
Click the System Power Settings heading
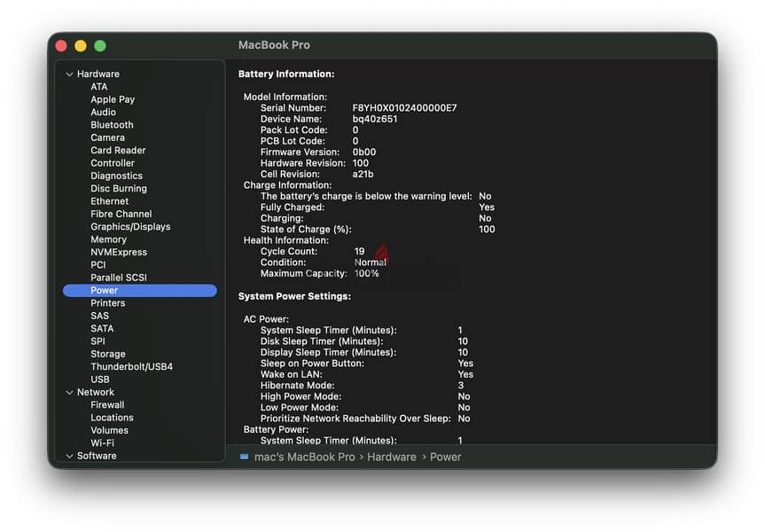294,297
